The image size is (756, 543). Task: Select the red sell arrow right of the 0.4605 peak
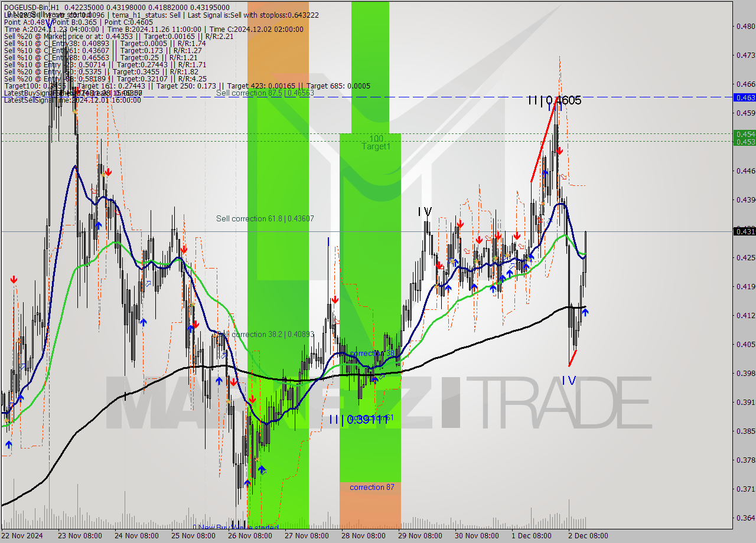pyautogui.click(x=560, y=151)
